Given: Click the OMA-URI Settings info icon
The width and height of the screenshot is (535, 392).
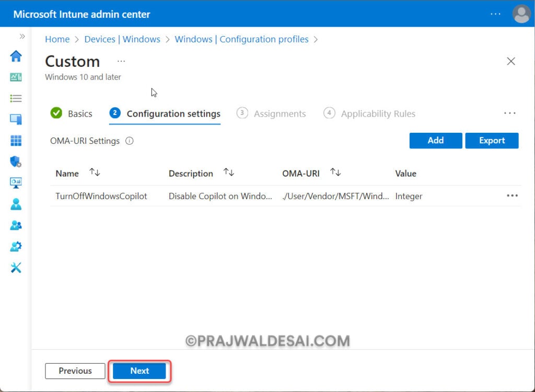Looking at the screenshot, I should [130, 141].
